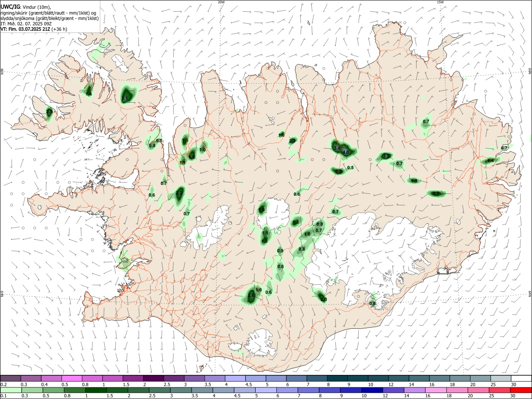The image size is (532, 399).
Task: Click the 'slydda/snjókoma (grátt/bleikt/grænt' description line
Action: (x=49, y=18)
